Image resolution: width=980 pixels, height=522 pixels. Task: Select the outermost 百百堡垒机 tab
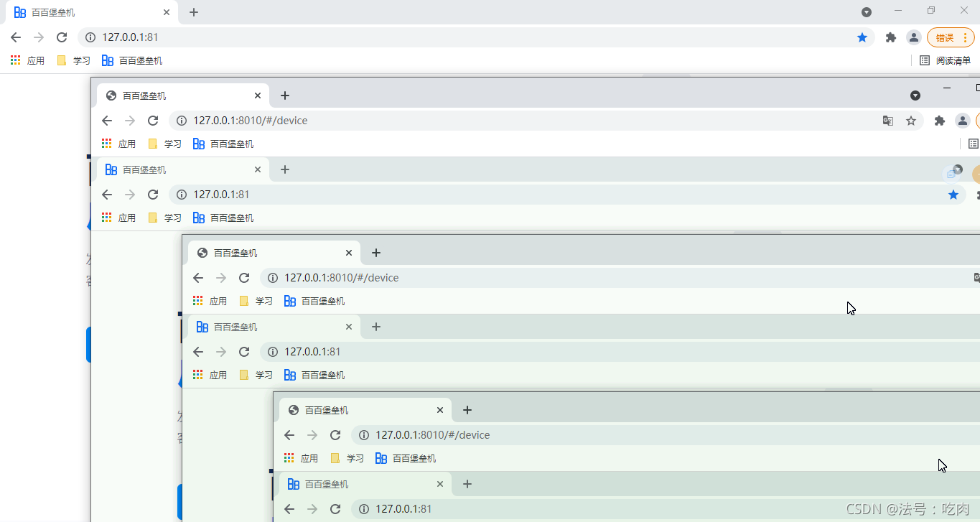click(92, 12)
